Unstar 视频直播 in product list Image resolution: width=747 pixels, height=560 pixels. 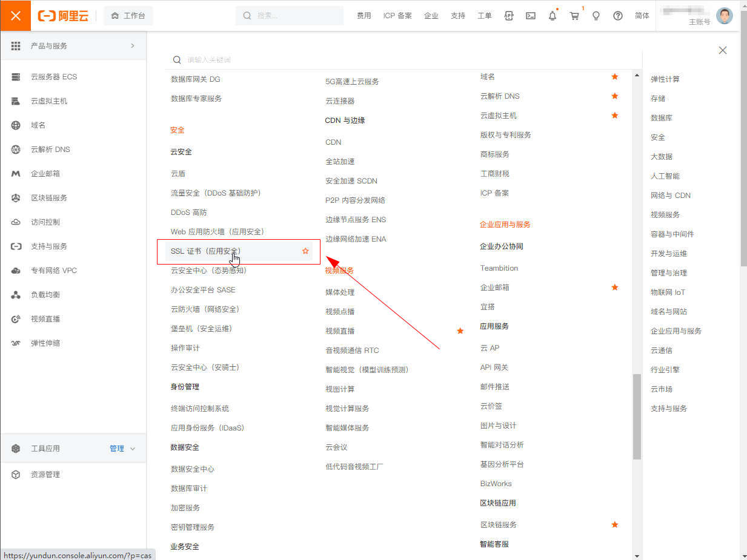pyautogui.click(x=460, y=331)
